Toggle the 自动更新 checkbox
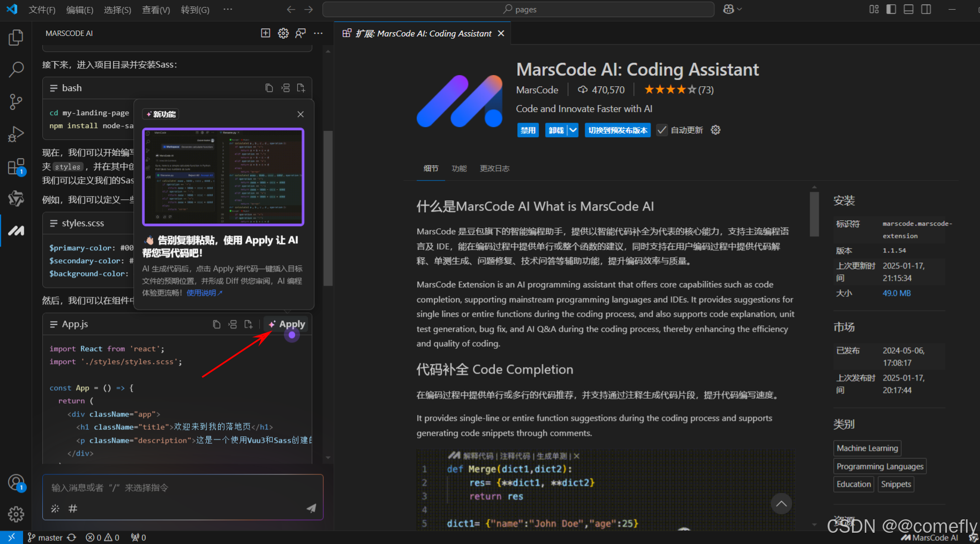Screen dimensions: 980x544 click(x=662, y=130)
